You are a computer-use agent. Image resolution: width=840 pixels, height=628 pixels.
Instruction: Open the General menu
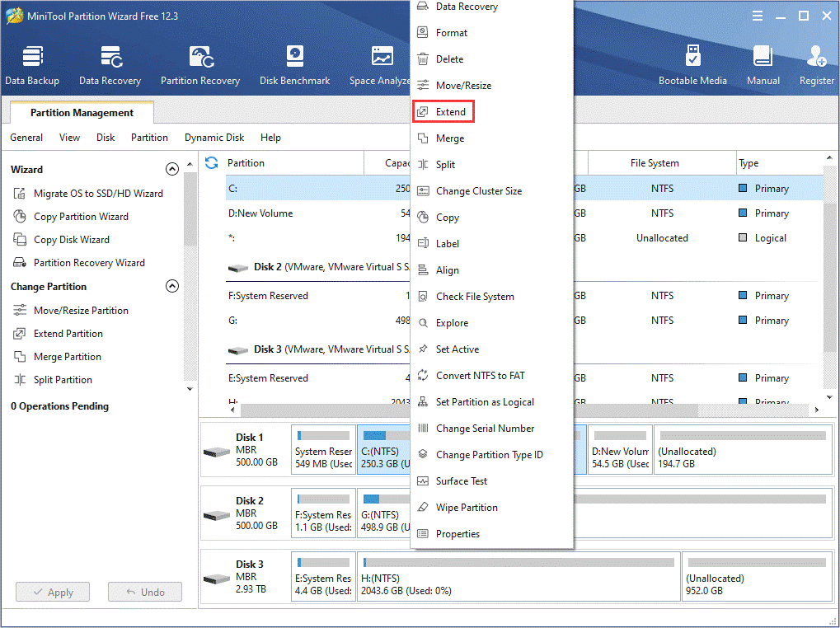click(26, 138)
